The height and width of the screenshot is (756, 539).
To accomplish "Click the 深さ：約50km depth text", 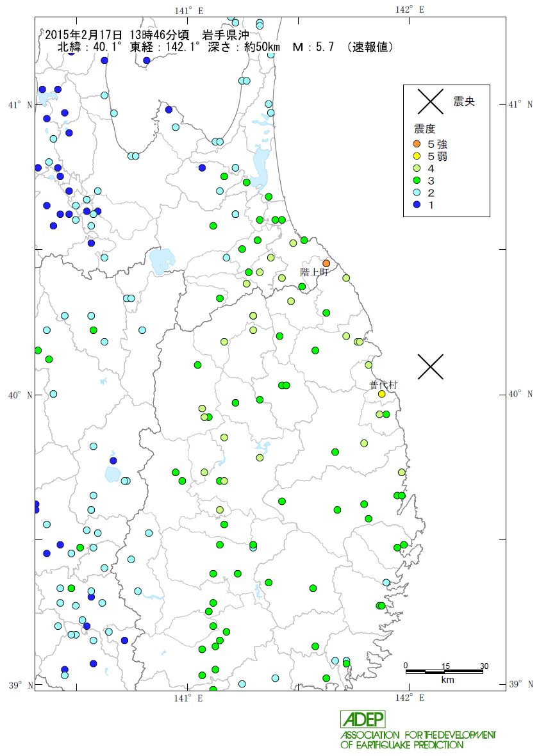I will pyautogui.click(x=244, y=47).
